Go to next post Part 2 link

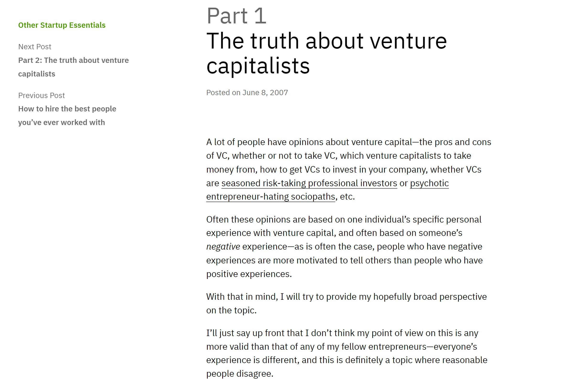point(73,60)
